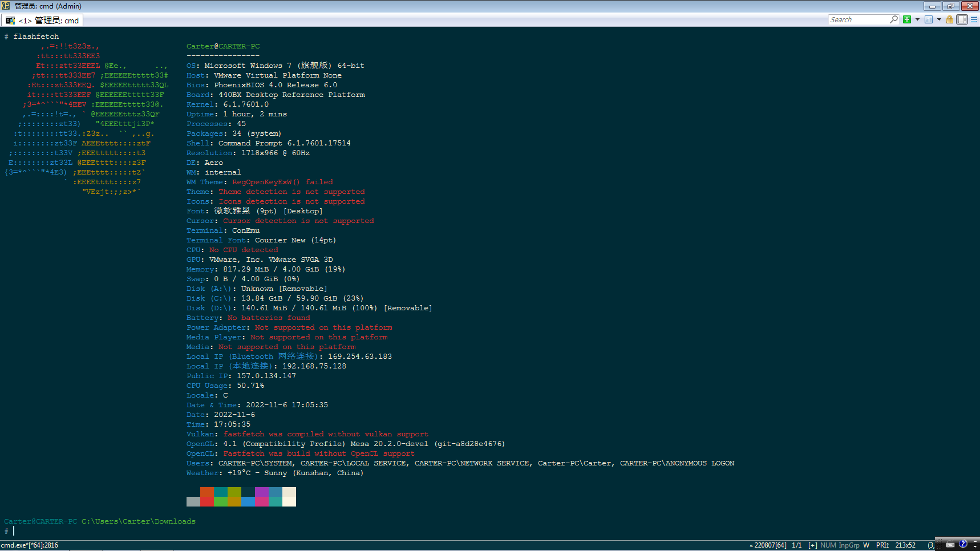This screenshot has width=980, height=551.
Task: Click the red color block in palette
Action: tap(207, 501)
